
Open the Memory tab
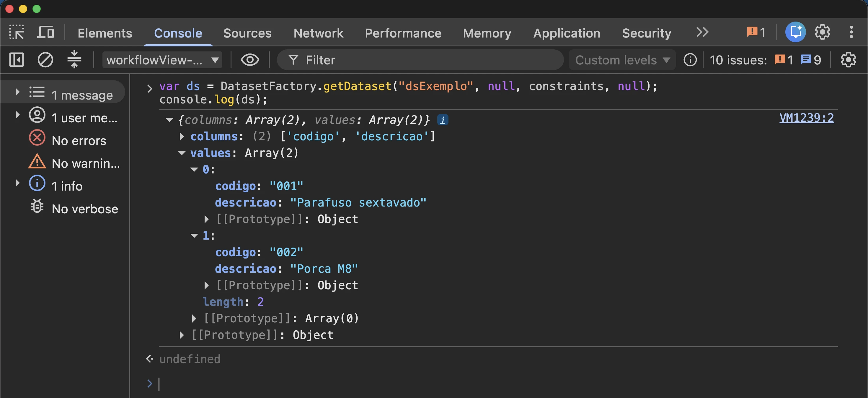487,33
